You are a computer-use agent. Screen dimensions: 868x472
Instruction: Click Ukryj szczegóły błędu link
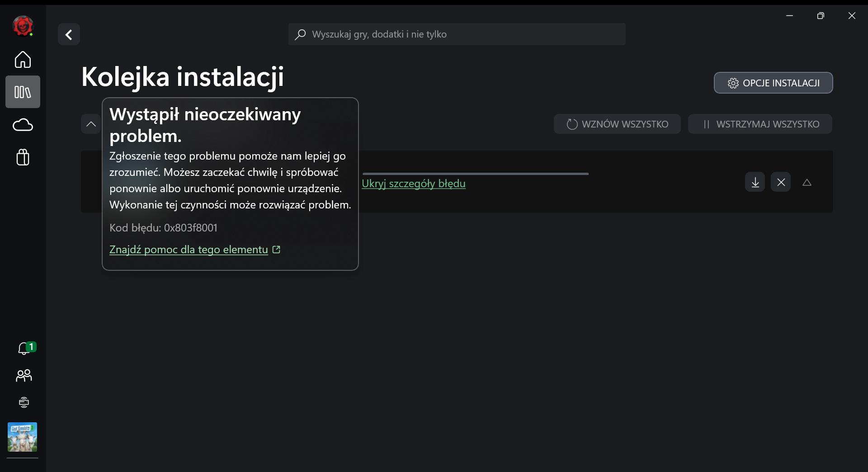[x=413, y=184]
